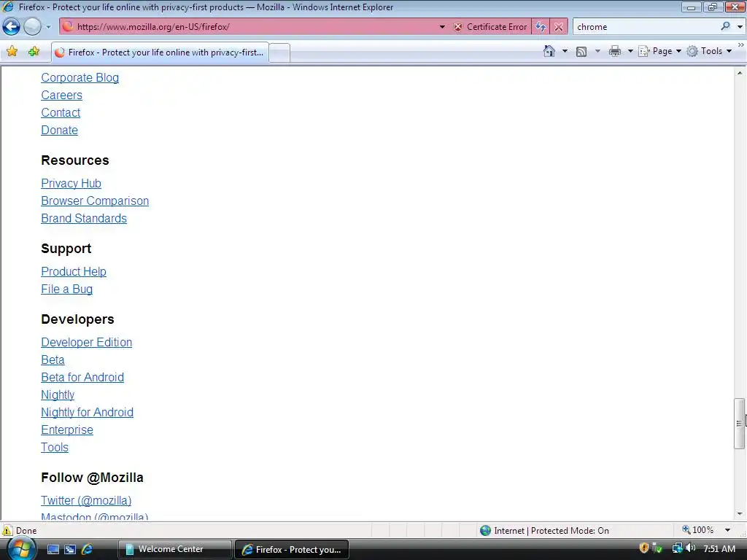This screenshot has height=560, width=747.
Task: Open the Privacy Hub link
Action: tap(71, 183)
